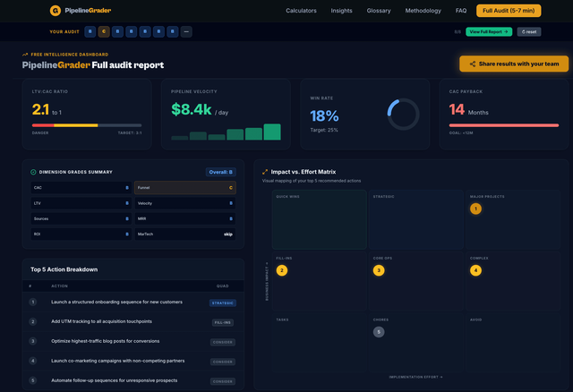This screenshot has height=392, width=573.
Task: Open the Methodology page
Action: tap(423, 11)
